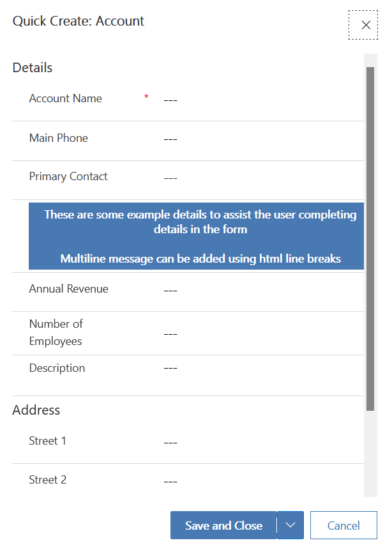
Task: Focus the Number of Employees field
Action: (x=255, y=333)
